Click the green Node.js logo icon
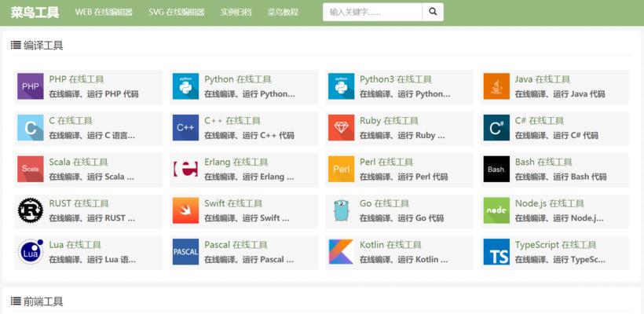Image resolution: width=644 pixels, height=314 pixels. [x=496, y=210]
